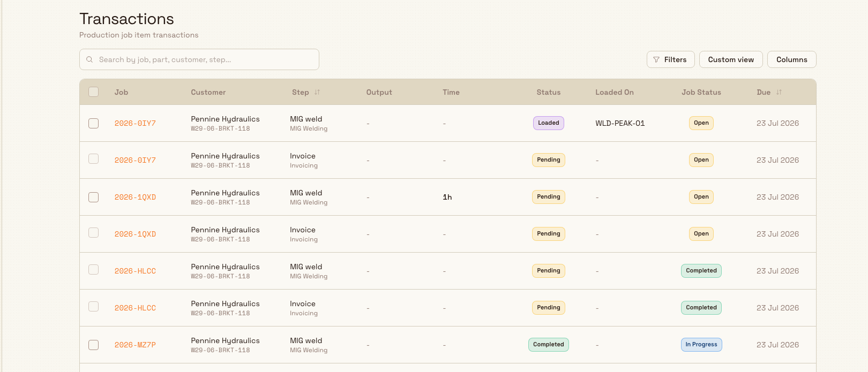Screen dimensions: 868x372
Task: Click Completed job status in 2026-HLCC MIG weld row
Action: tap(701, 271)
